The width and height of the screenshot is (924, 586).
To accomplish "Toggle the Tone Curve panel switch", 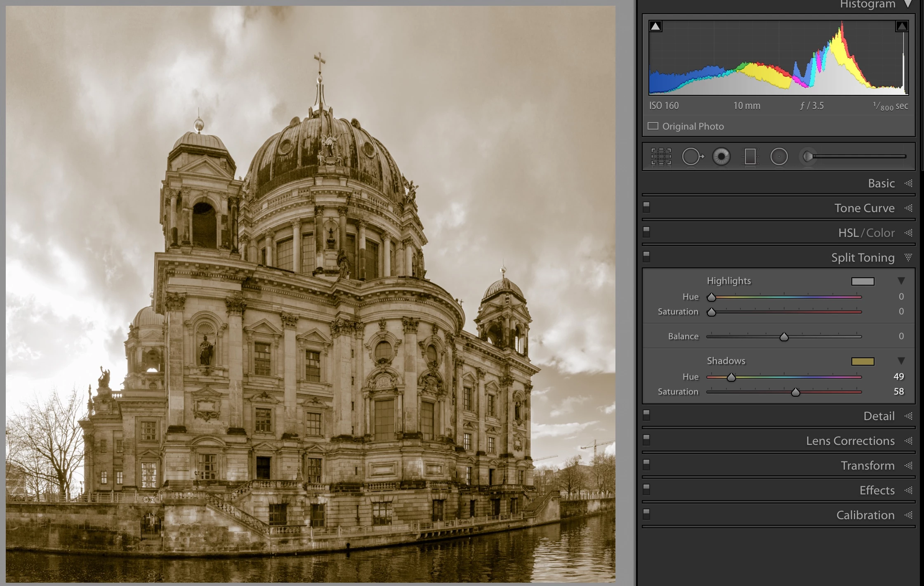I will tap(646, 207).
